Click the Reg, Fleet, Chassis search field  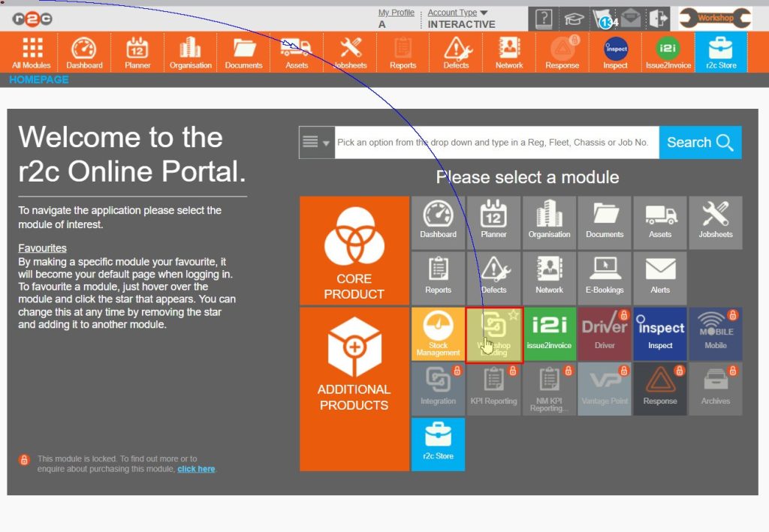[494, 143]
